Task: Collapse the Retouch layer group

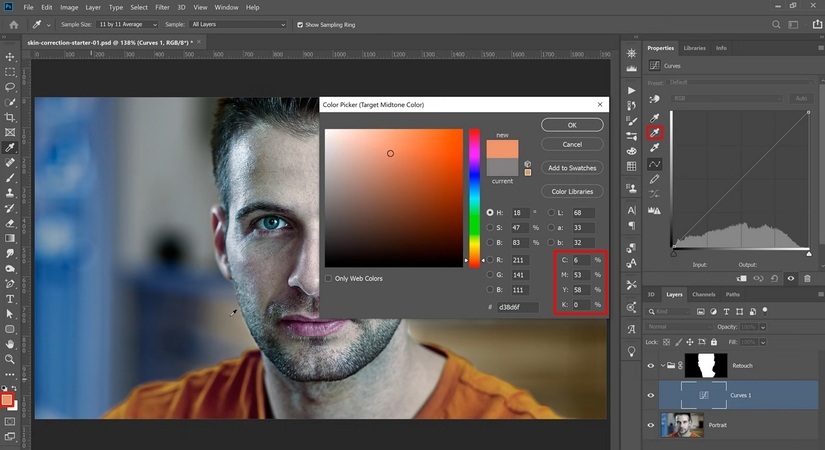Action: [x=663, y=366]
